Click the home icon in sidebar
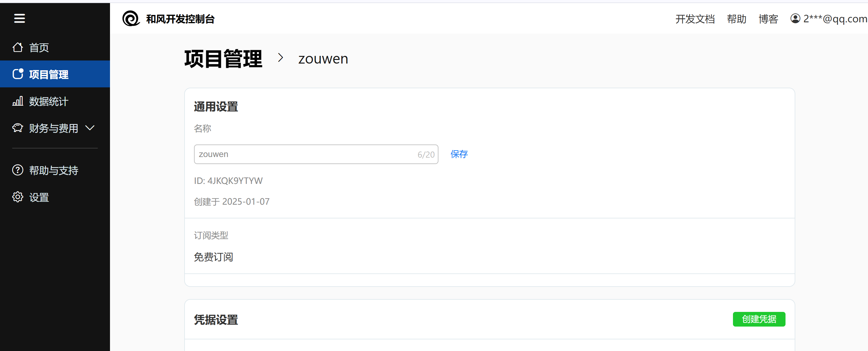 pyautogui.click(x=17, y=47)
